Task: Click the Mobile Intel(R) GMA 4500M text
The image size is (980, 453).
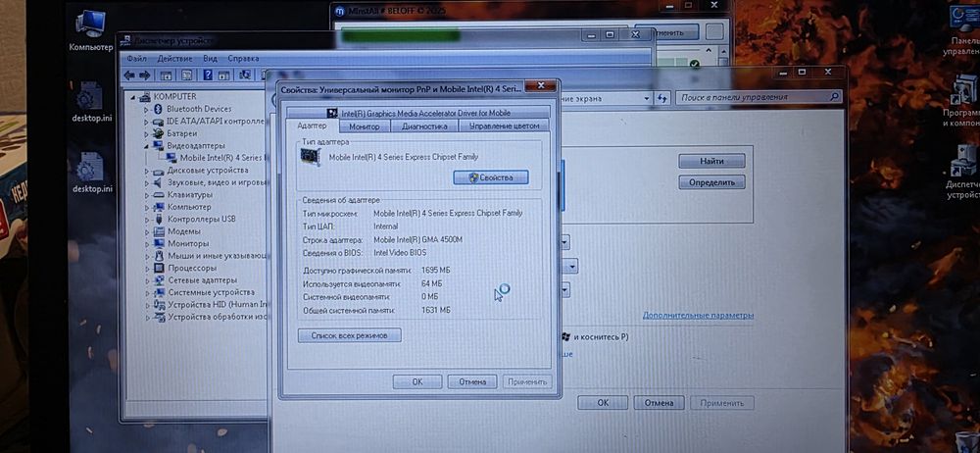Action: pyautogui.click(x=418, y=239)
